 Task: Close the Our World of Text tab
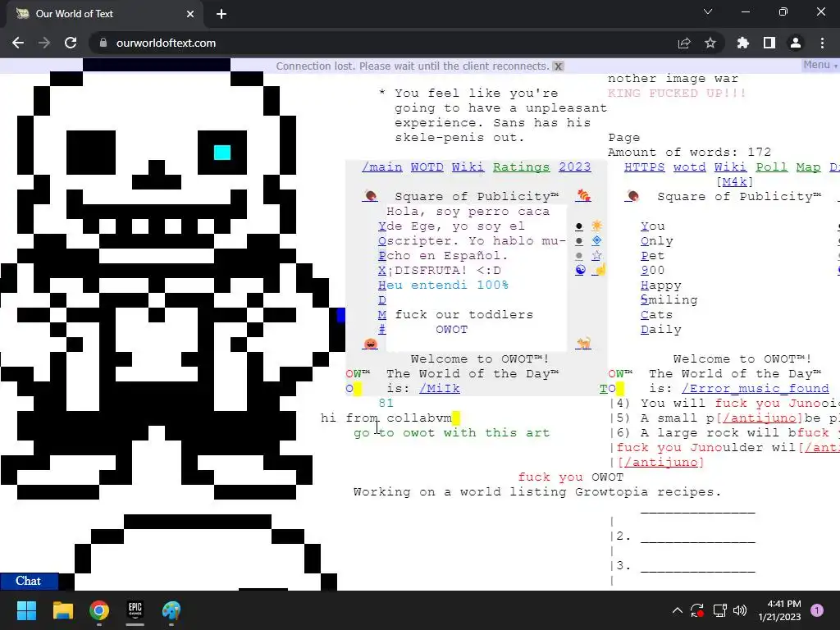(x=190, y=14)
